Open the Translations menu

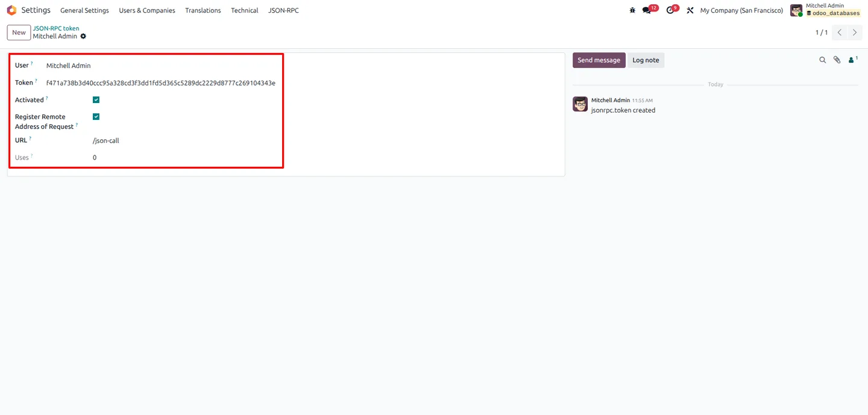pos(203,10)
